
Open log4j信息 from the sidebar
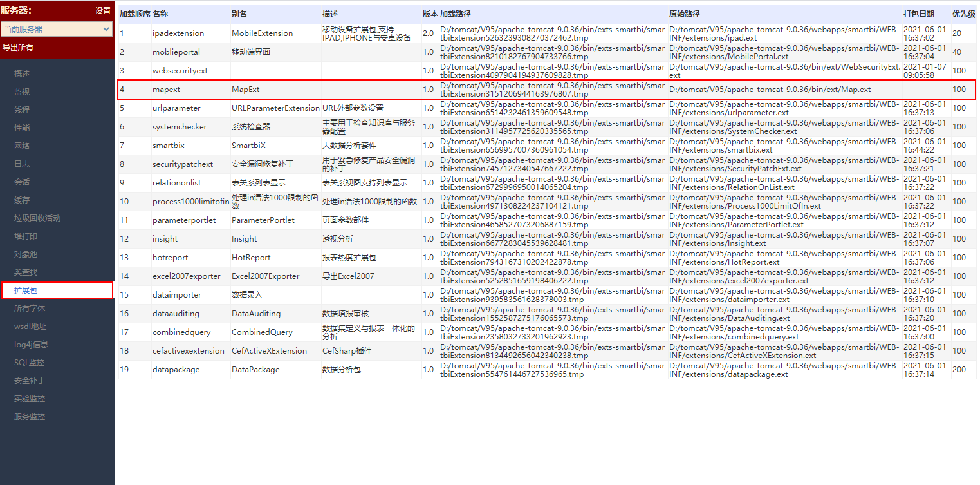[31, 345]
